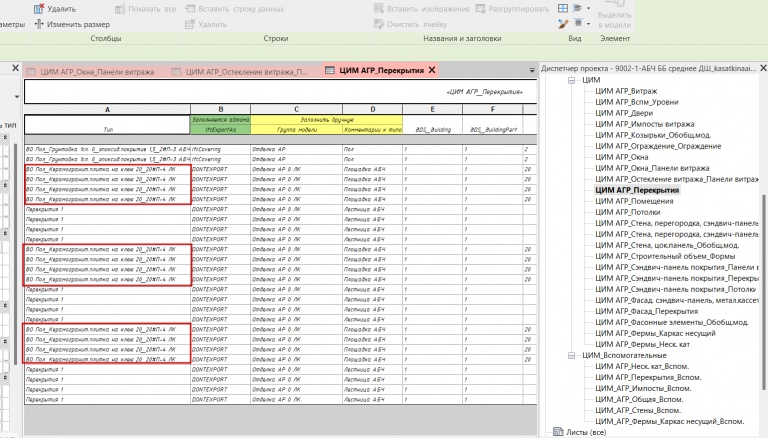Select ЦИМ_АГР_Общая_Вспом. in browser

[639, 399]
